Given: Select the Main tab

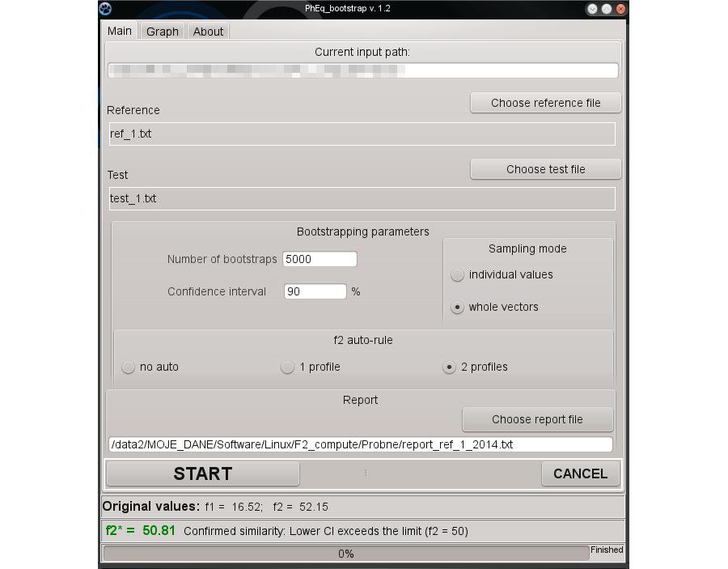Looking at the screenshot, I should tap(119, 31).
